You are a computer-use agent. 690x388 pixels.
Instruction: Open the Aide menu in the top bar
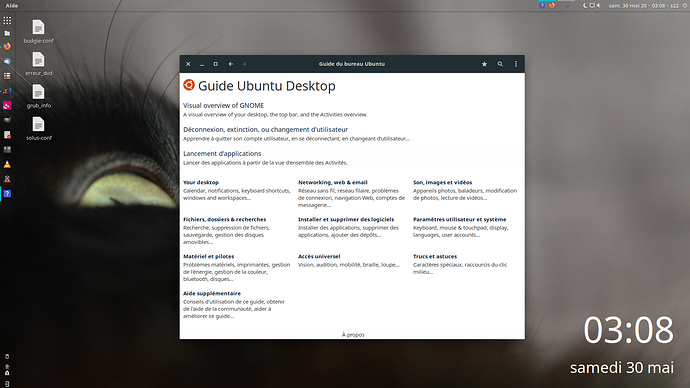click(12, 6)
